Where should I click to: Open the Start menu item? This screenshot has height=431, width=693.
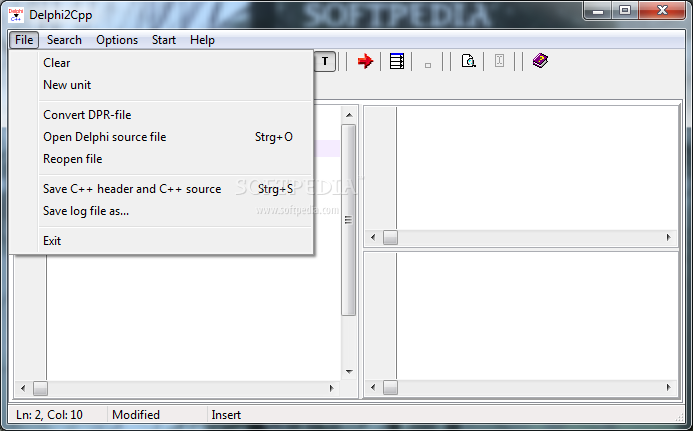(164, 40)
